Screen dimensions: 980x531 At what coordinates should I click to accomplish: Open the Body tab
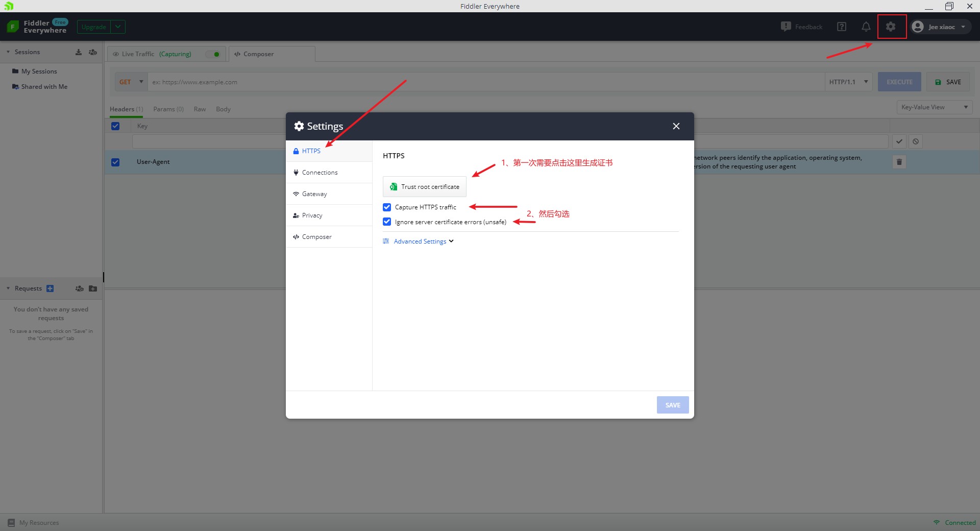coord(223,109)
